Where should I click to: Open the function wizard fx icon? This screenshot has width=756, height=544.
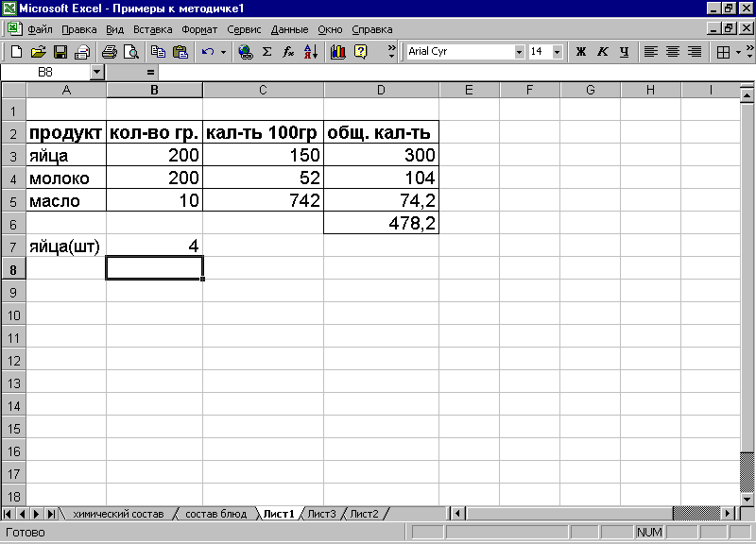288,52
